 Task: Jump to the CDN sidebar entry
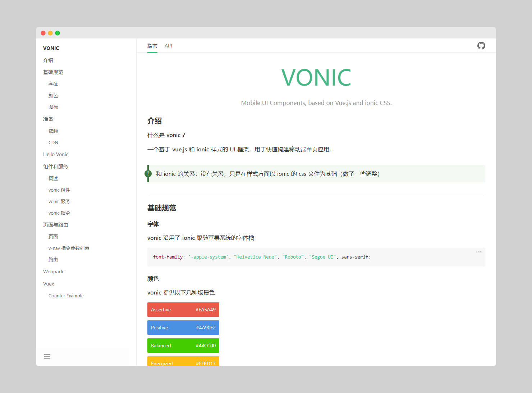click(x=53, y=143)
